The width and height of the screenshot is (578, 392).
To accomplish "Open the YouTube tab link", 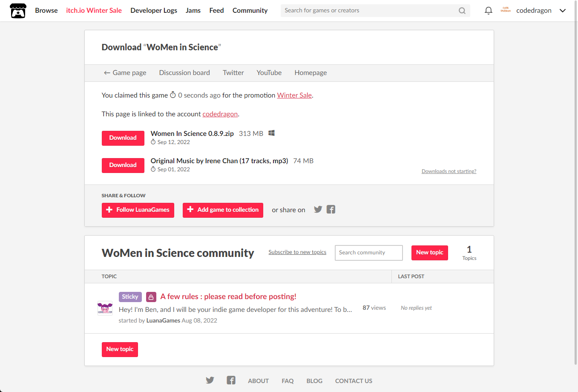I will click(x=269, y=73).
